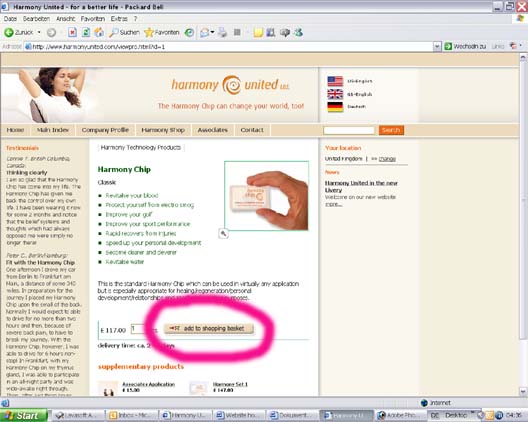
Task: Expand the address bar dropdown arrow
Action: pyautogui.click(x=437, y=46)
